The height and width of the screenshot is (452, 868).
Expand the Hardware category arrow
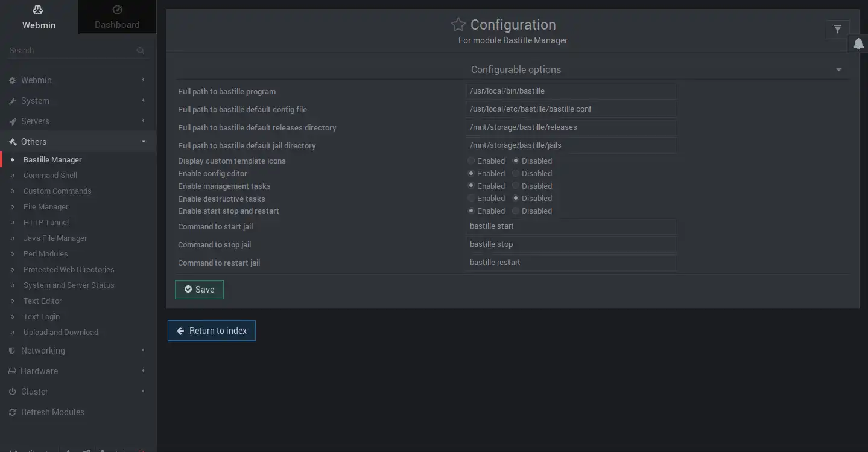pos(144,371)
